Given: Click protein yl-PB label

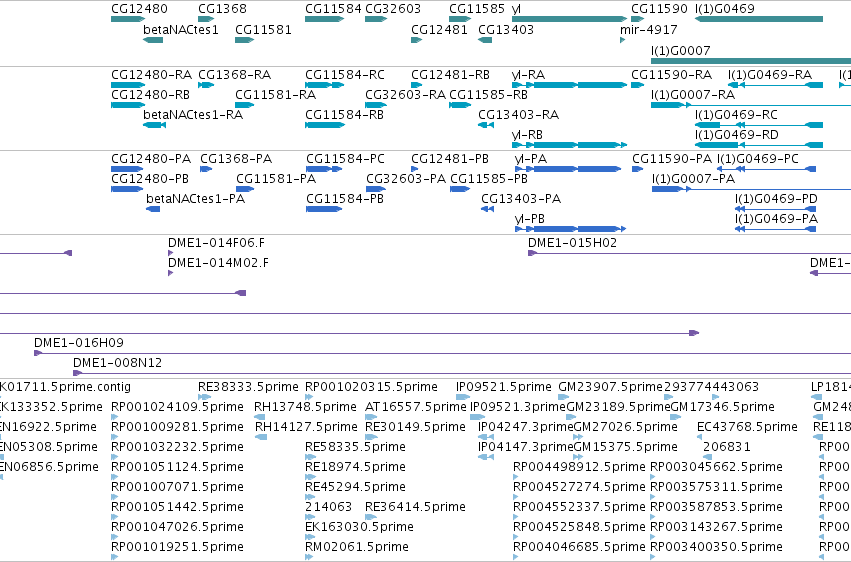Looking at the screenshot, I should pyautogui.click(x=530, y=219).
